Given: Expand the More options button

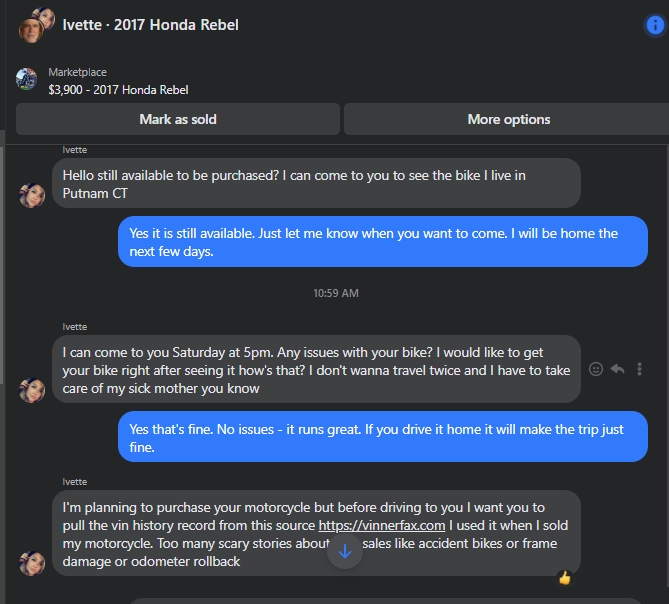Looking at the screenshot, I should pos(508,119).
